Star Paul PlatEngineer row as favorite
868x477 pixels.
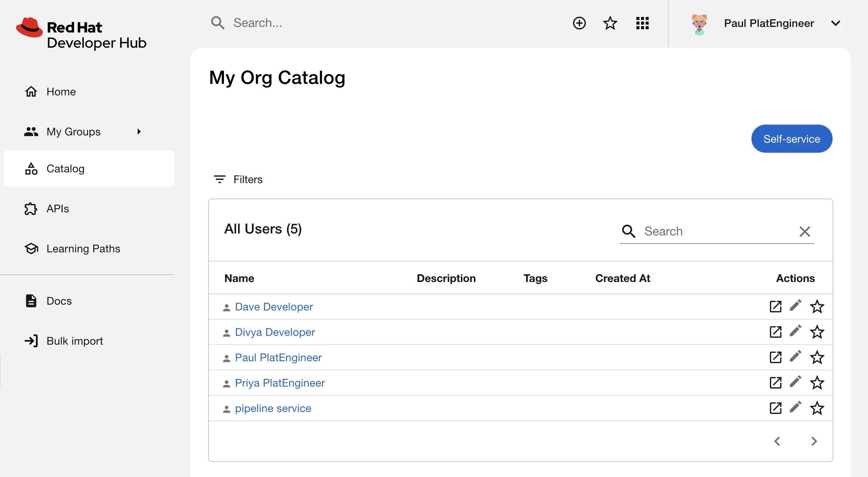tap(817, 357)
